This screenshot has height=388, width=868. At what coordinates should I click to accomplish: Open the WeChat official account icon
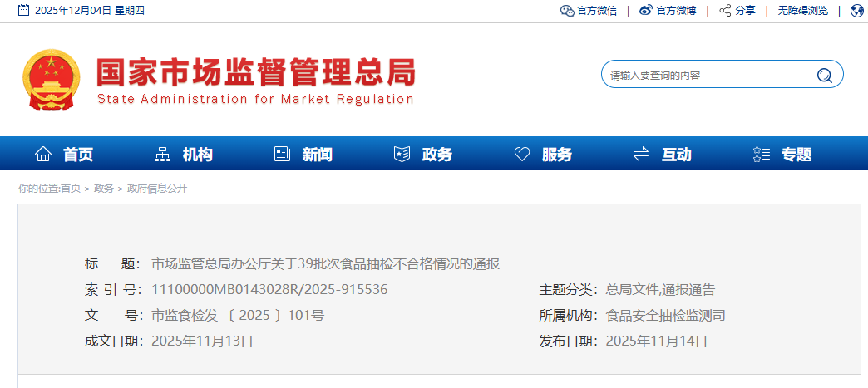tap(567, 11)
